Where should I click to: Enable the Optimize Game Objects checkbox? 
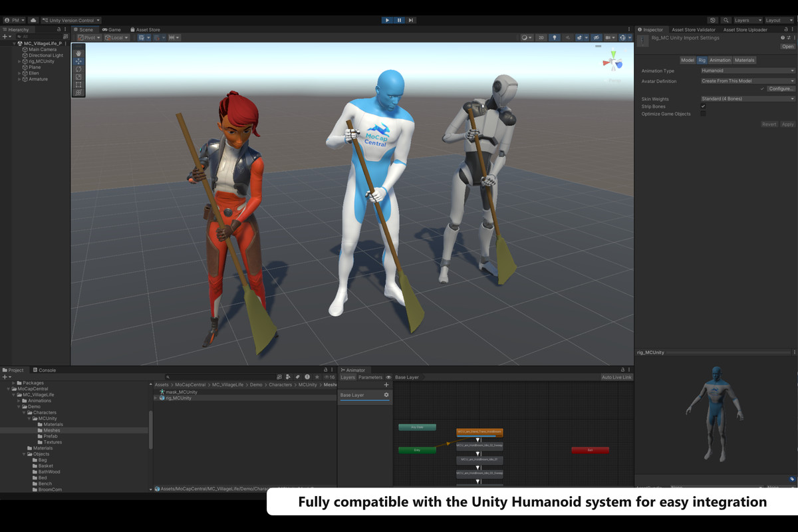(x=703, y=114)
